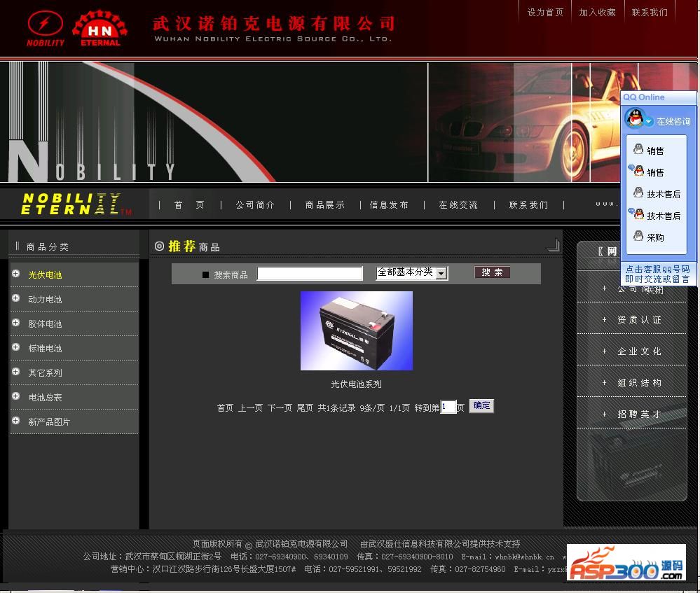Viewport: 700px width, 593px height.
Task: Go to 上一页 in pagination
Action: point(250,408)
